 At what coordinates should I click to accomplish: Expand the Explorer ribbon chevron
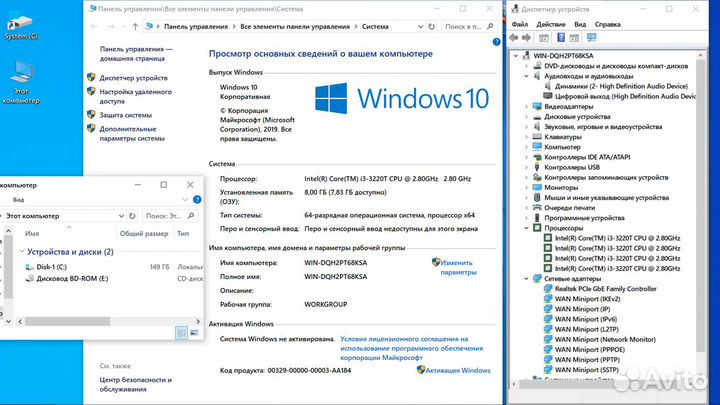click(185, 199)
